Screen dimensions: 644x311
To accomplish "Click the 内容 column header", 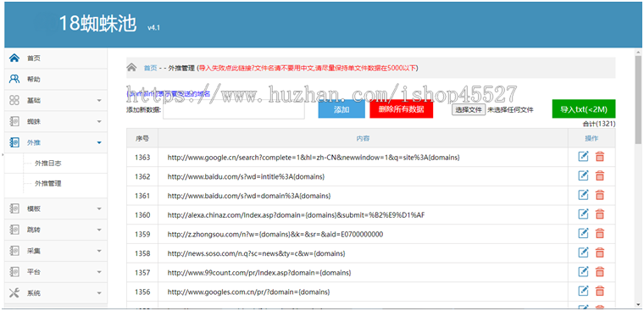I will (x=363, y=138).
